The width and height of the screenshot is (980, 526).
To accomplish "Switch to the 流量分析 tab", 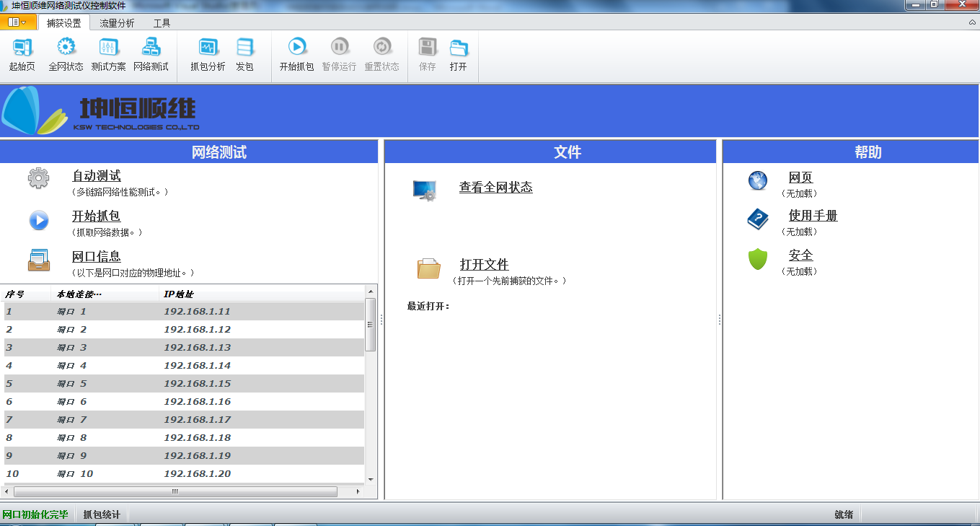I will click(117, 23).
